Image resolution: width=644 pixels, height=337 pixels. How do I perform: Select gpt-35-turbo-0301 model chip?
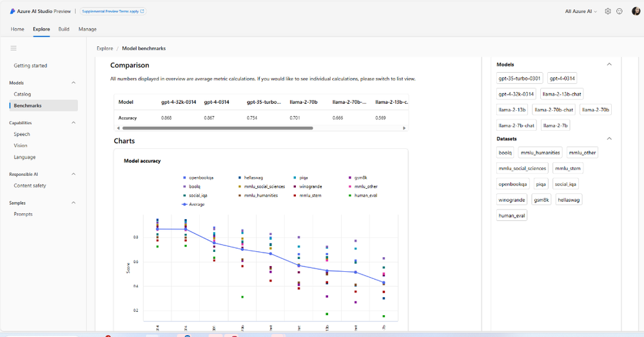[520, 79]
